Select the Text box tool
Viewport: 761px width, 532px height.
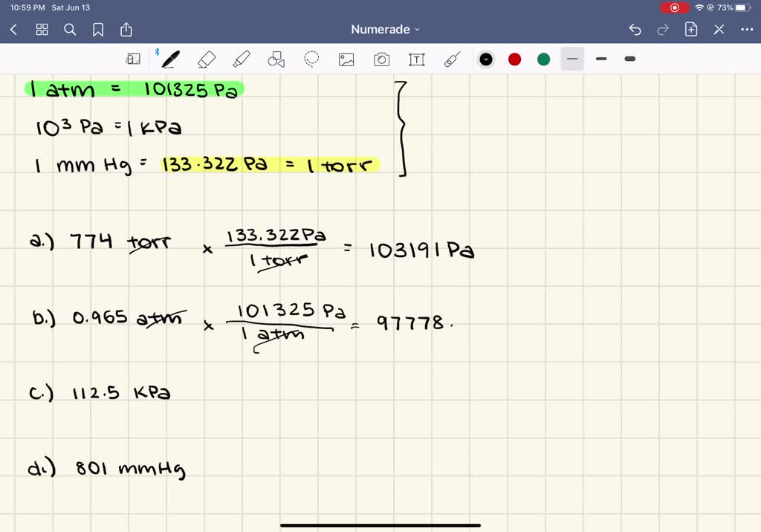(417, 59)
